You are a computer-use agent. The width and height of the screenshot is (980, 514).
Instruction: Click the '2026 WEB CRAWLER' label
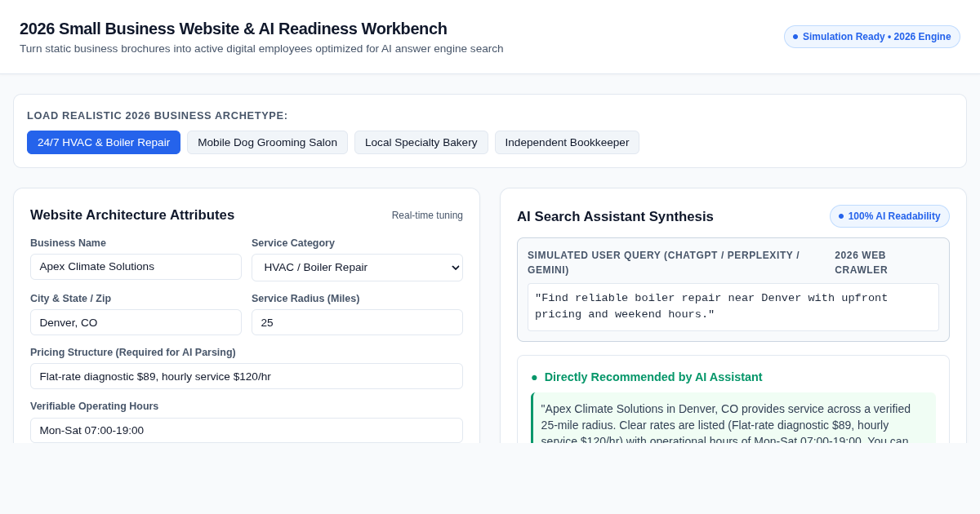pos(861,263)
